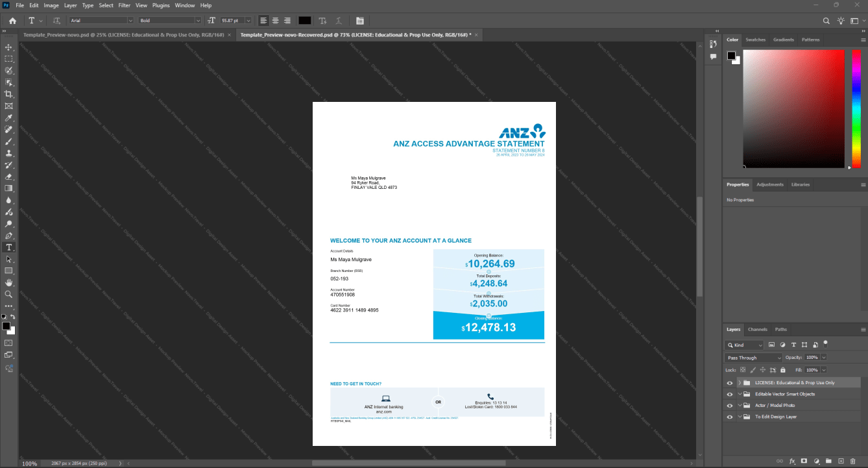Hide the Actor / Model Photo group
Viewport: 868px width, 468px height.
(730, 405)
